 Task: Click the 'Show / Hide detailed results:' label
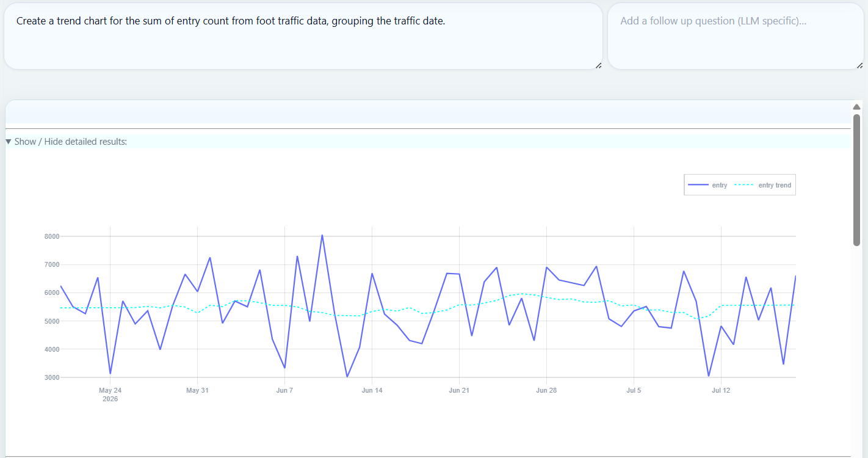(x=71, y=142)
